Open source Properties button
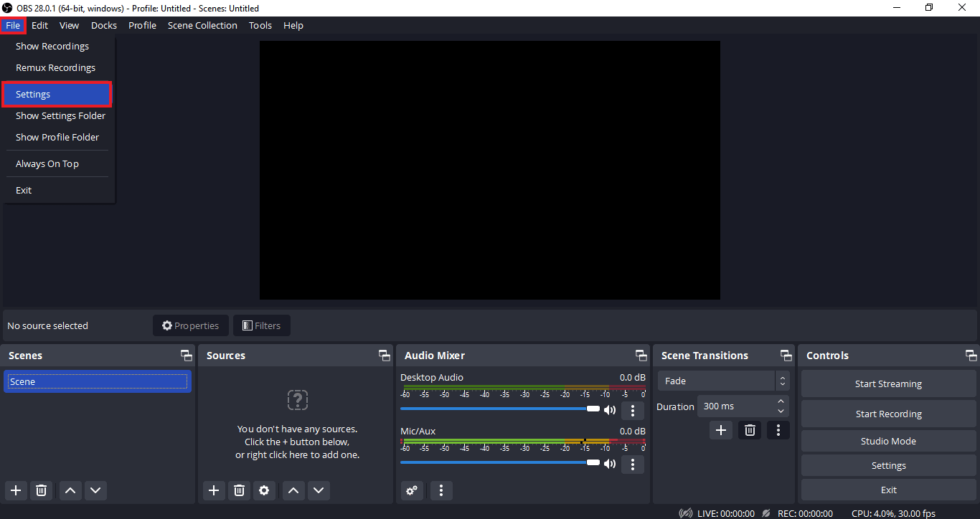This screenshot has width=980, height=519. click(191, 325)
